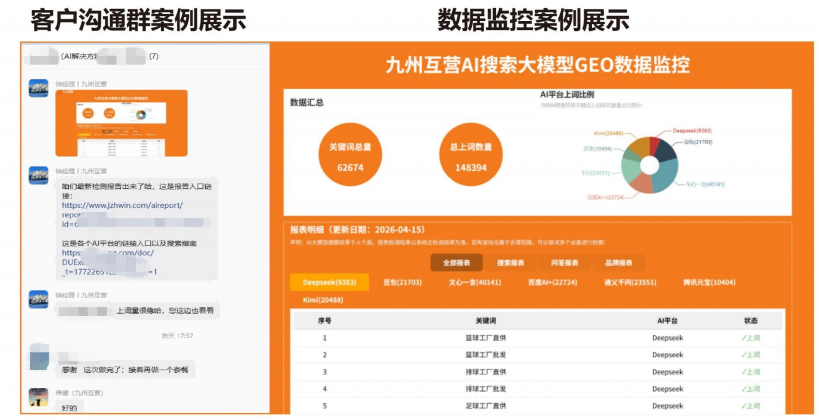Click the 文心一言(40141) pie chart label
This screenshot has height=420, width=819.
tap(705, 184)
